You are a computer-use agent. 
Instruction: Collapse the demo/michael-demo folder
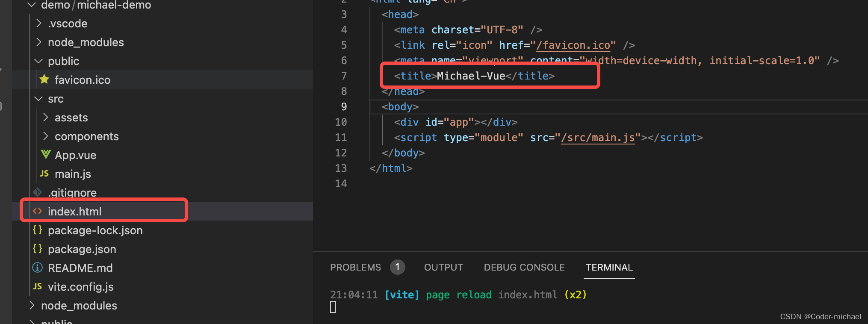32,5
